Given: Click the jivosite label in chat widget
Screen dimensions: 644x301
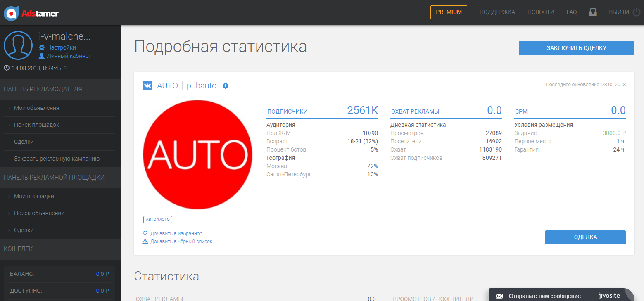Looking at the screenshot, I should click(609, 296).
